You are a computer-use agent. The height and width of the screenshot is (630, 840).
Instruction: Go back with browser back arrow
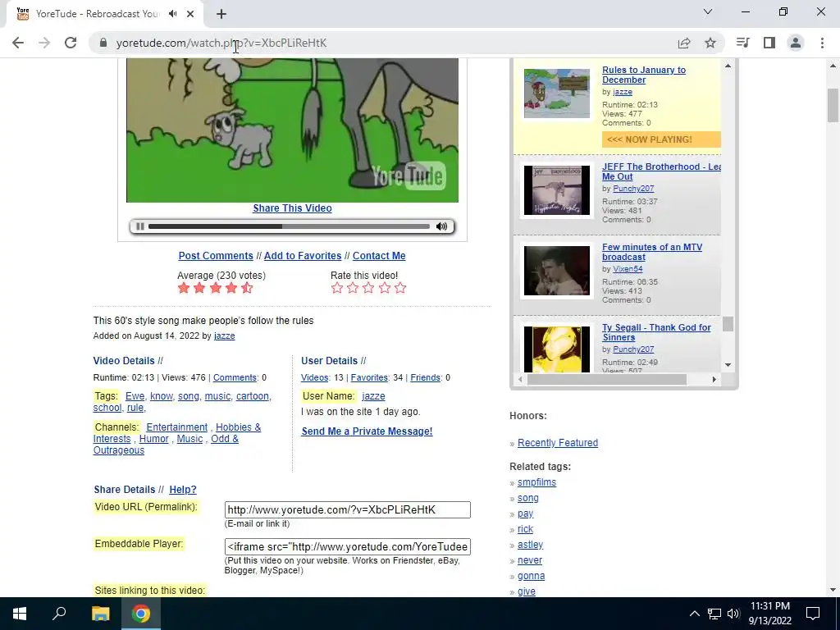tap(18, 43)
